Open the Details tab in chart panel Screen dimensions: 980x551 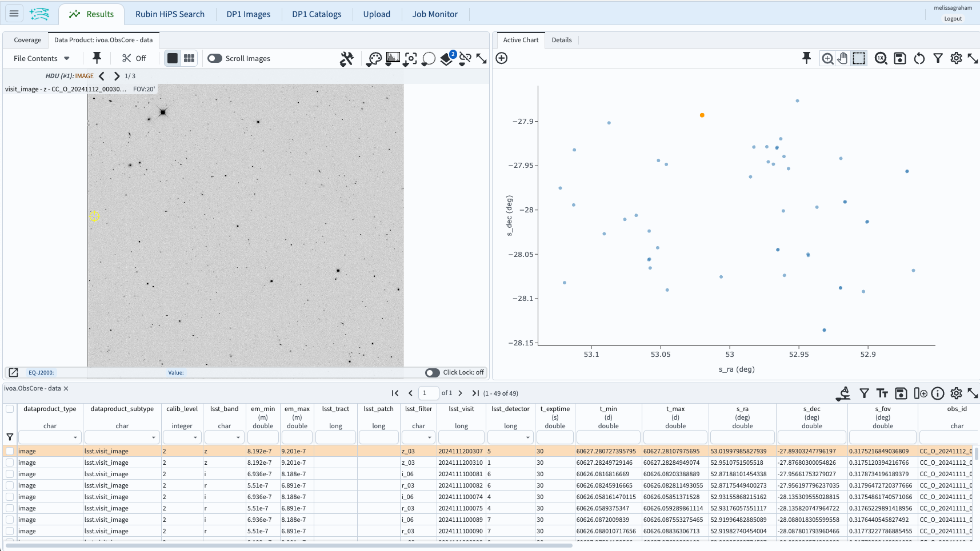click(561, 40)
